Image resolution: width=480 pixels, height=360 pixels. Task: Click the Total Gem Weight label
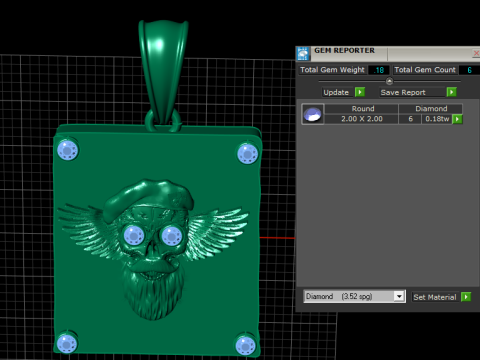(x=332, y=70)
